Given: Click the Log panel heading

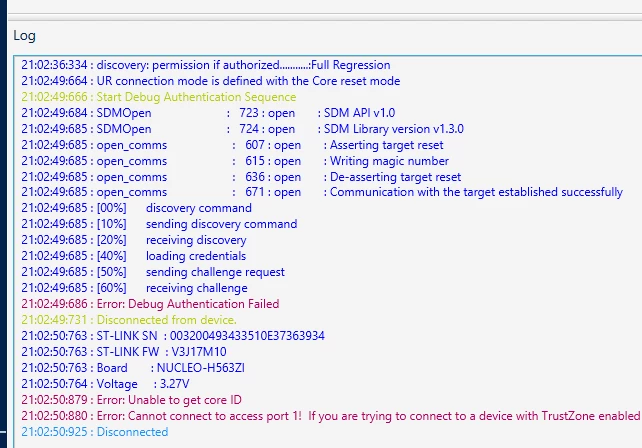Looking at the screenshot, I should click(x=24, y=36).
